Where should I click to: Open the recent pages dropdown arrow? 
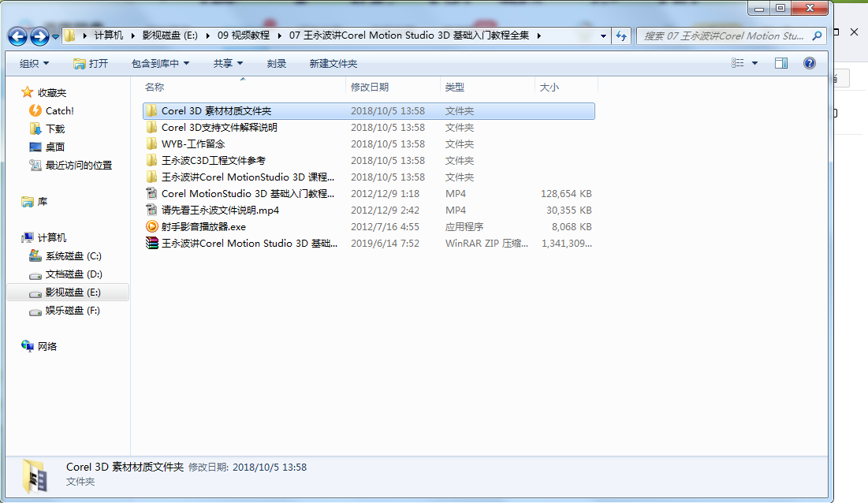click(55, 37)
